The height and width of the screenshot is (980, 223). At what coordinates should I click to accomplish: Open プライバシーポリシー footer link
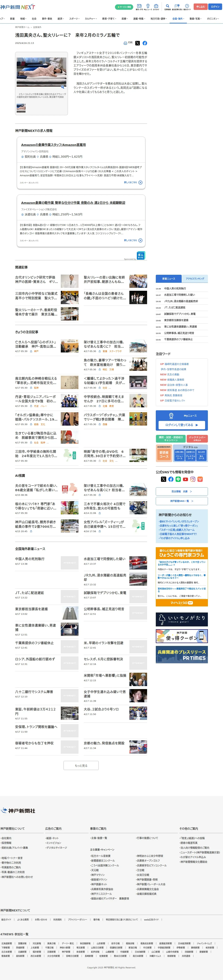[77, 919]
